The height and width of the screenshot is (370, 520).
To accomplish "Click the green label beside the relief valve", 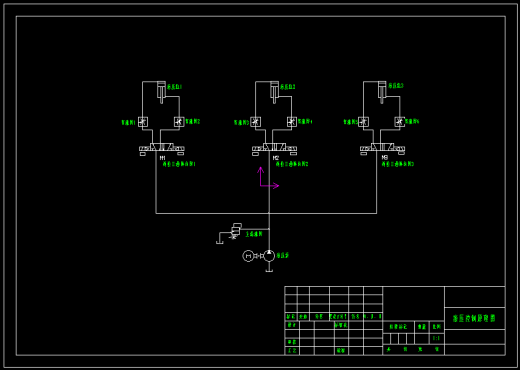I will pyautogui.click(x=254, y=234).
